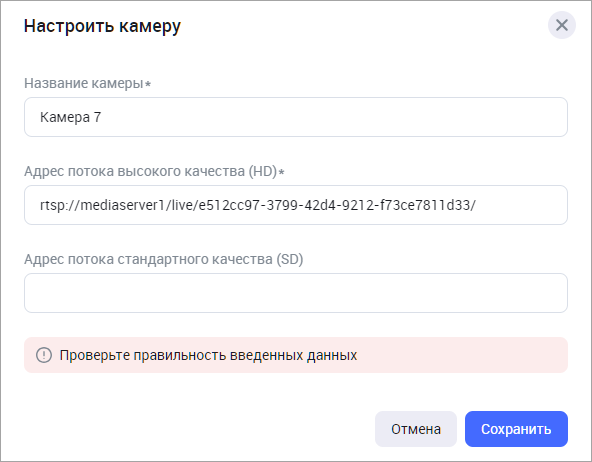This screenshot has height=462, width=592.
Task: Click the 'Адрес потока высокого качества' label text
Action: point(135,171)
